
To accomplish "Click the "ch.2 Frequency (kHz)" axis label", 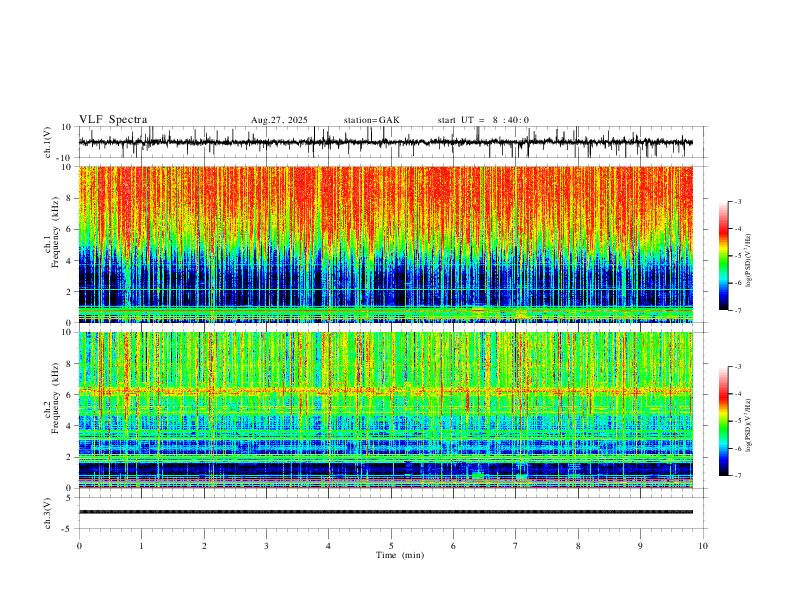I will click(52, 398).
